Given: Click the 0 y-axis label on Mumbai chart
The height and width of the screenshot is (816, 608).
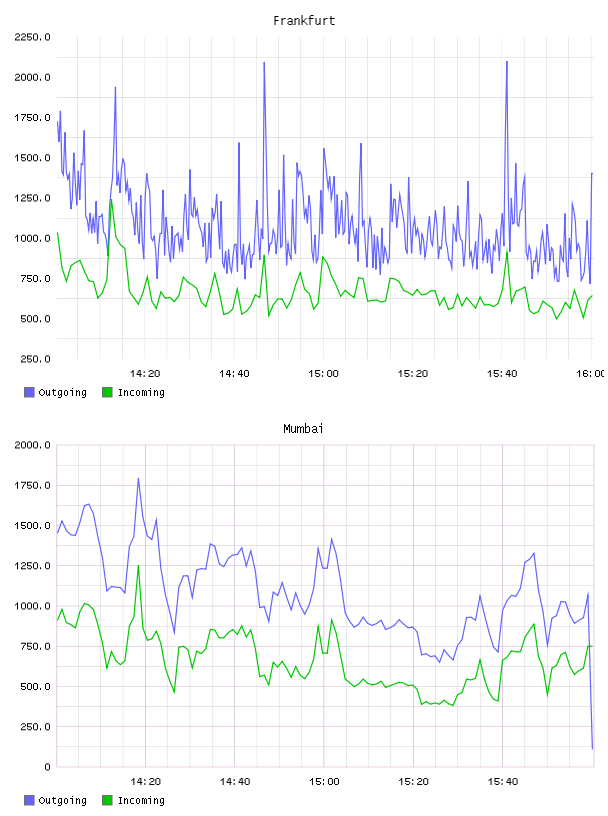Looking at the screenshot, I should coord(47,767).
